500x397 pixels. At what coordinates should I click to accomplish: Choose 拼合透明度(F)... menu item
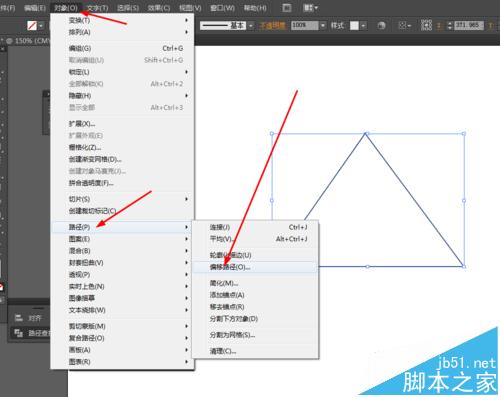pyautogui.click(x=122, y=183)
